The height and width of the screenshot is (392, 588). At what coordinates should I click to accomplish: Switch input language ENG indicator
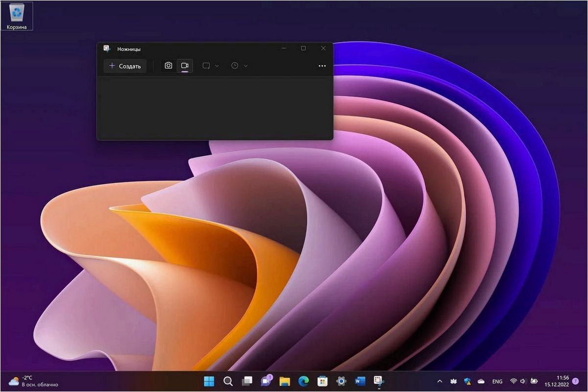[x=497, y=381]
